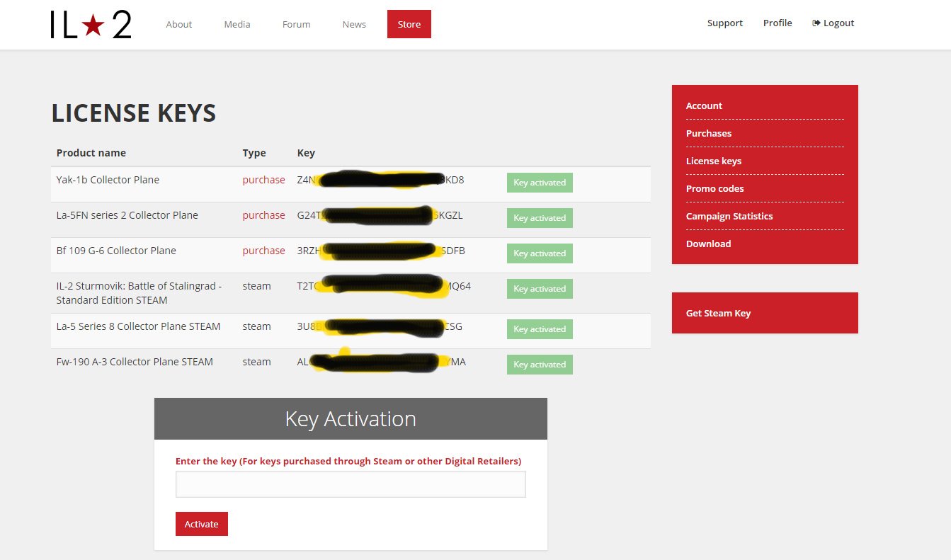This screenshot has width=951, height=560.
Task: Open Account in the red sidebar
Action: point(704,105)
